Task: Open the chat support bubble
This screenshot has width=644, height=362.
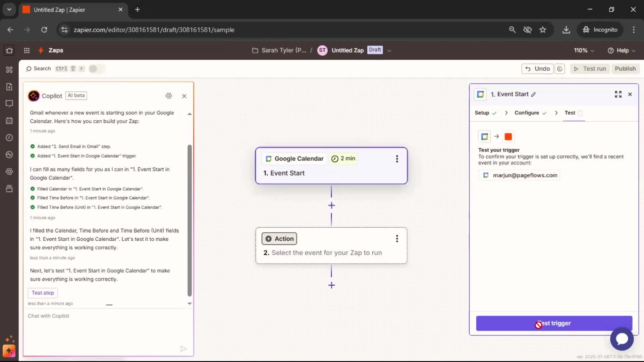Action: click(x=622, y=339)
